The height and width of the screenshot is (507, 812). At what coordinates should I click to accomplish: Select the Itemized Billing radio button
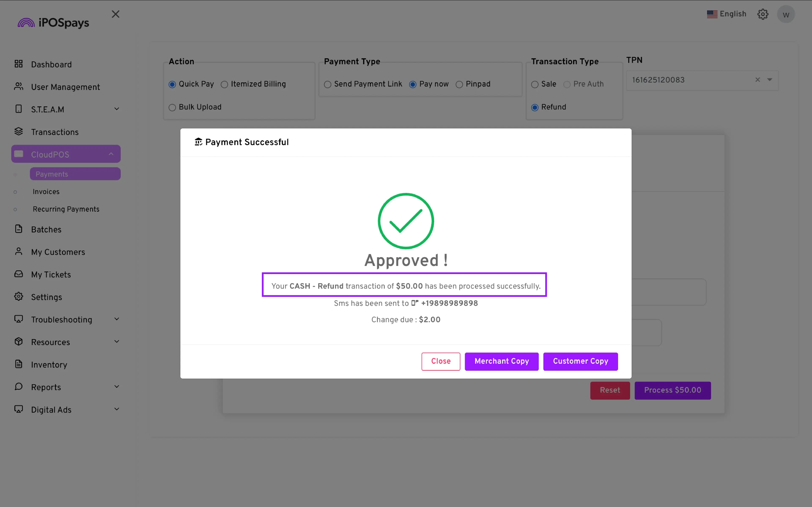[225, 84]
